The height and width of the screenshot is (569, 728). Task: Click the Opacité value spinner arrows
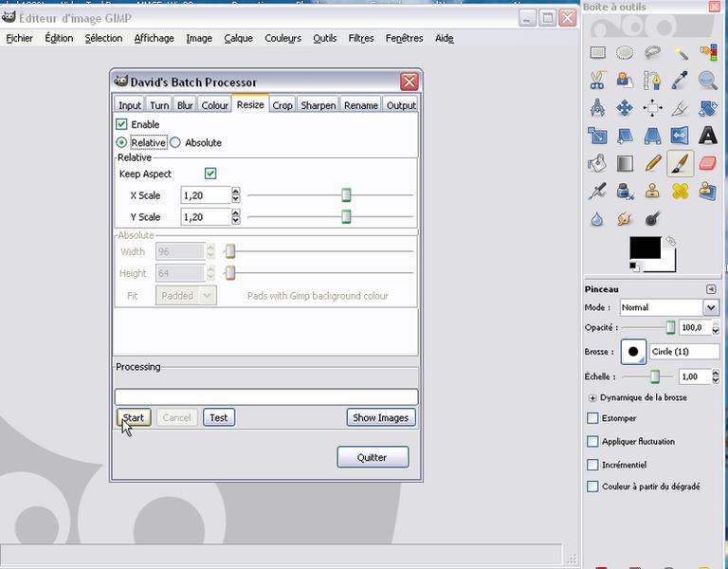click(716, 327)
